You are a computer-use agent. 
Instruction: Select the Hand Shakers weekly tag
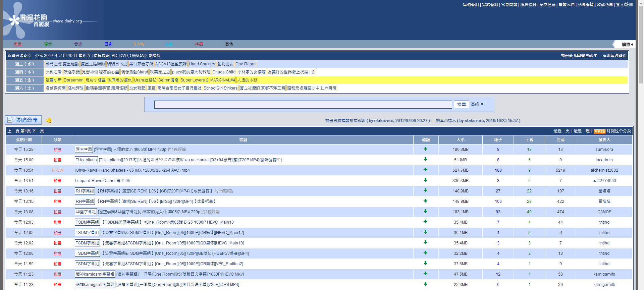pyautogui.click(x=202, y=64)
